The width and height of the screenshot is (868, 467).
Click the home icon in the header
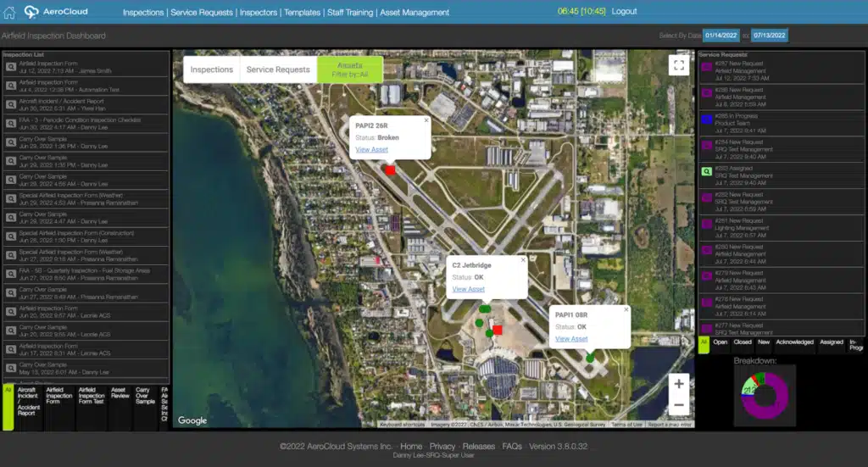(x=9, y=13)
